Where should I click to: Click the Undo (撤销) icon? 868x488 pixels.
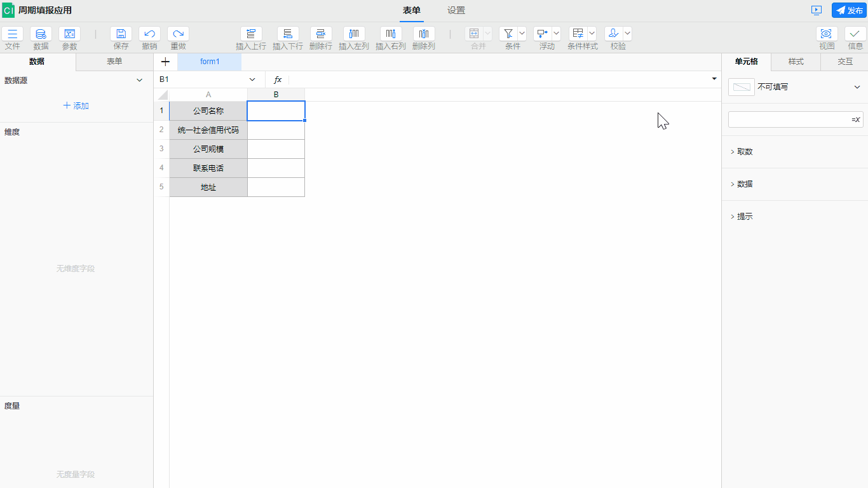(149, 34)
